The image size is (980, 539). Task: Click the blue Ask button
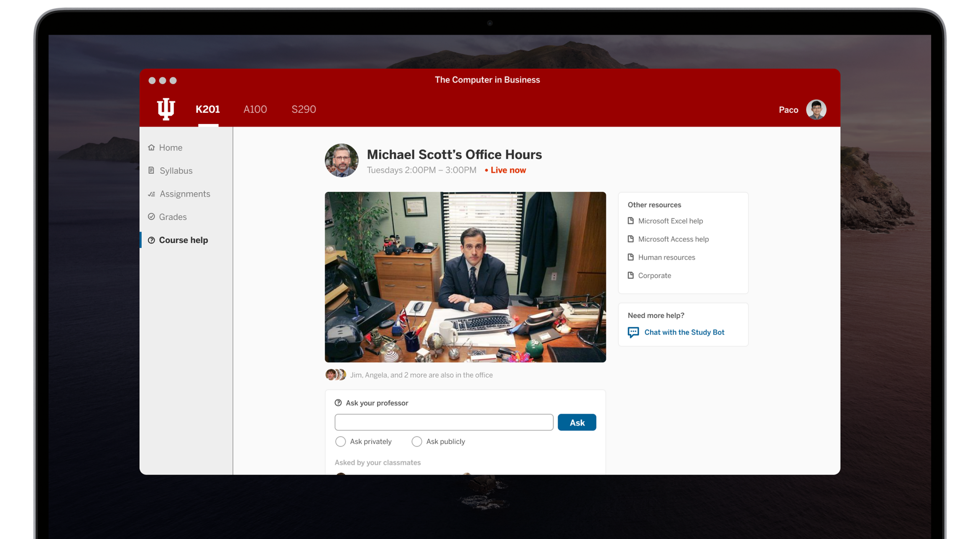pos(577,422)
